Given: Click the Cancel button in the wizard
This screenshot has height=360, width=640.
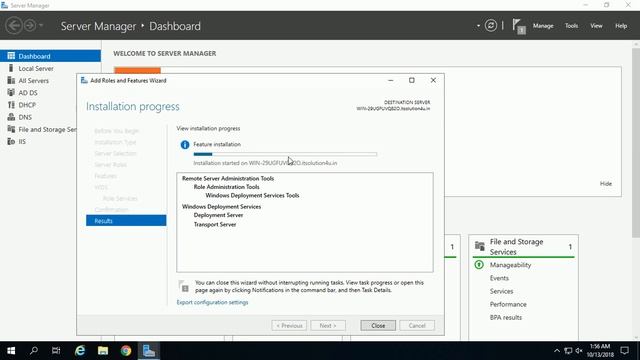Looking at the screenshot, I should tap(417, 325).
